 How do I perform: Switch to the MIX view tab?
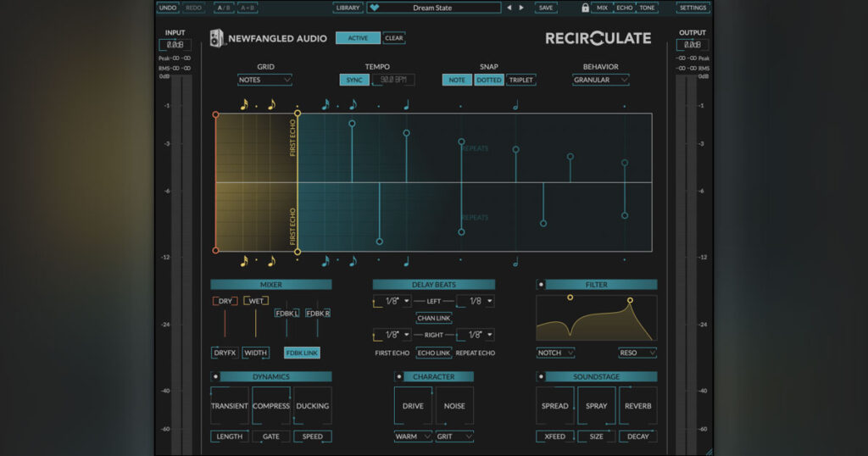coord(603,8)
